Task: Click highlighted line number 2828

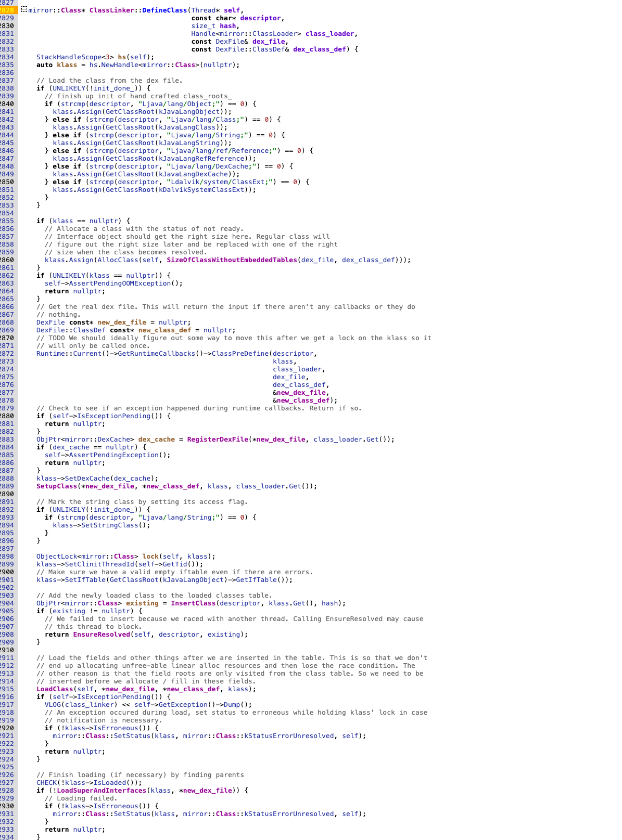Action: (7, 10)
